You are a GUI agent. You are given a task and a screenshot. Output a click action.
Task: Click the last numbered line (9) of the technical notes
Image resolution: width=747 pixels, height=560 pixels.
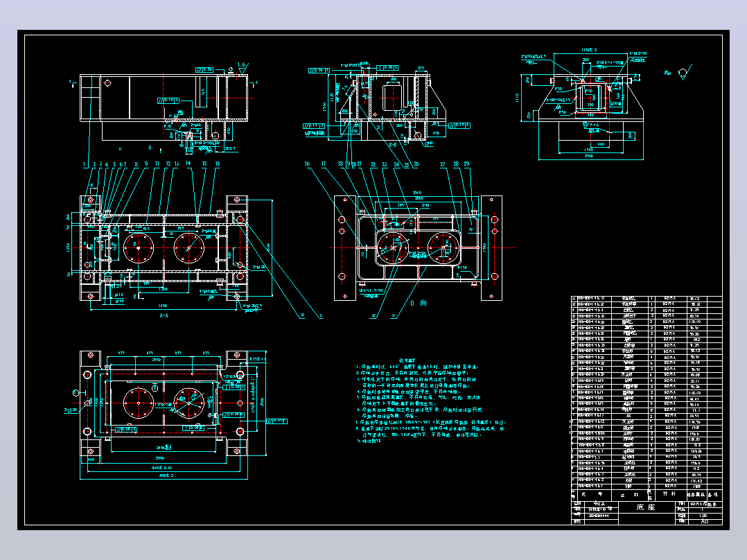pyautogui.click(x=369, y=441)
